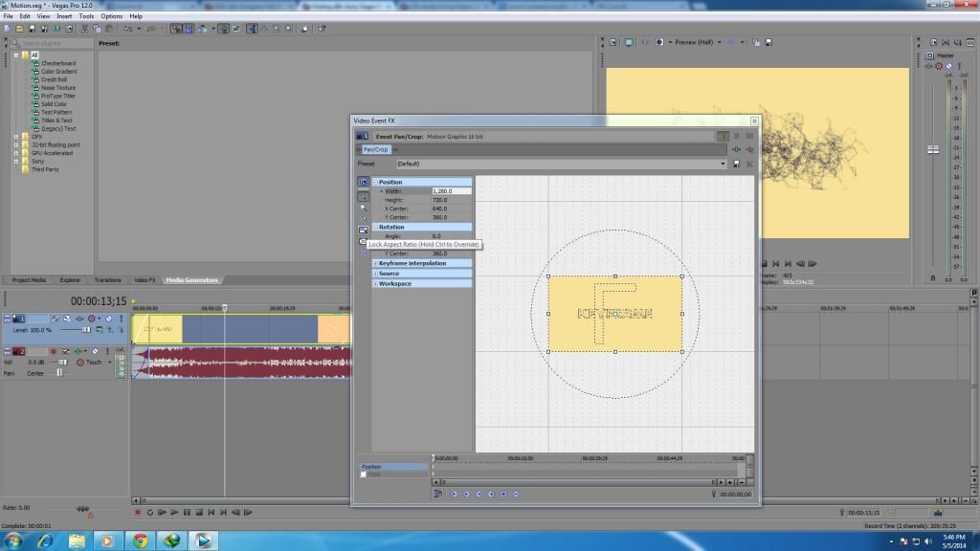
Task: Select Solid Color generator in the list
Action: 54,103
